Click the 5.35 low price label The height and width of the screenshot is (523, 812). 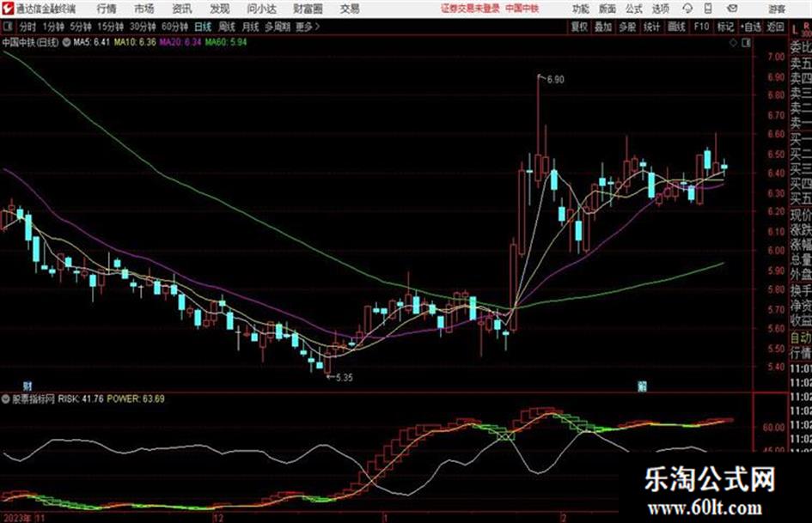(345, 378)
